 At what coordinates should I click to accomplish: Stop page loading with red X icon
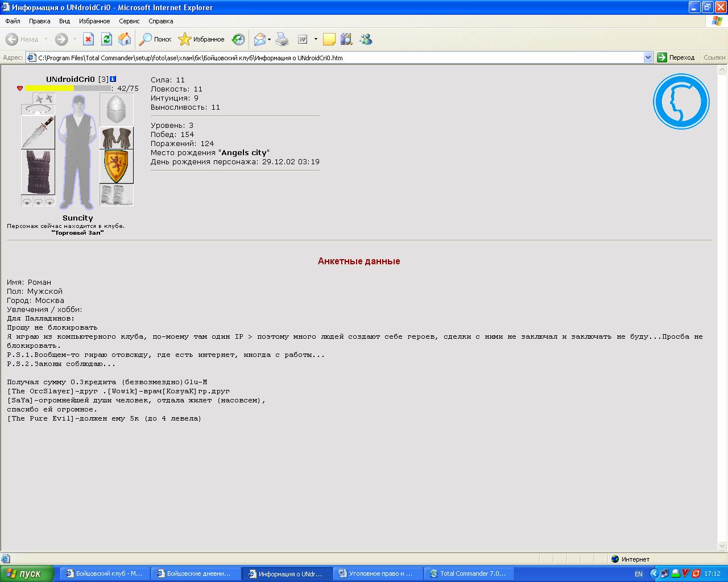88,39
